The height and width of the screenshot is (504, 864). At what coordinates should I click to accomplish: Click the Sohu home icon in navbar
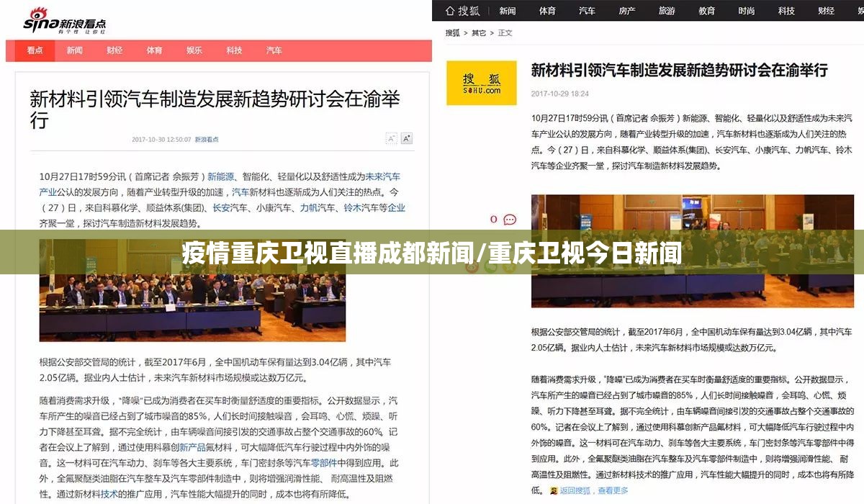pos(451,11)
